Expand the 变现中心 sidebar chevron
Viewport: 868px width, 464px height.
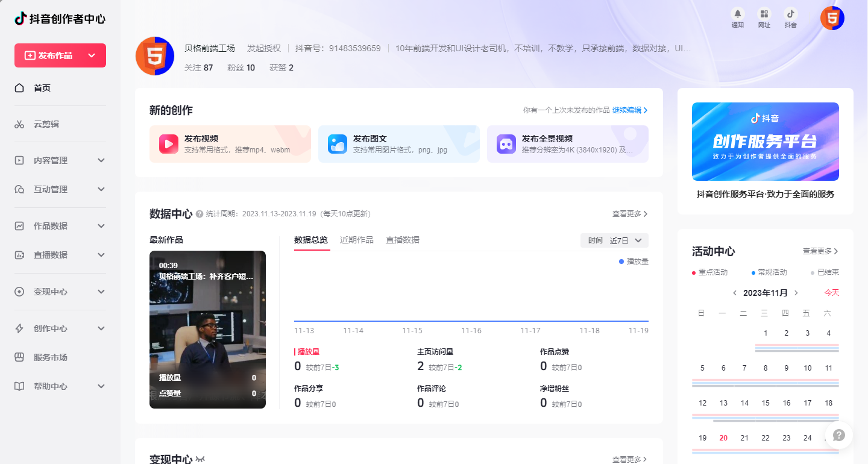tap(101, 292)
